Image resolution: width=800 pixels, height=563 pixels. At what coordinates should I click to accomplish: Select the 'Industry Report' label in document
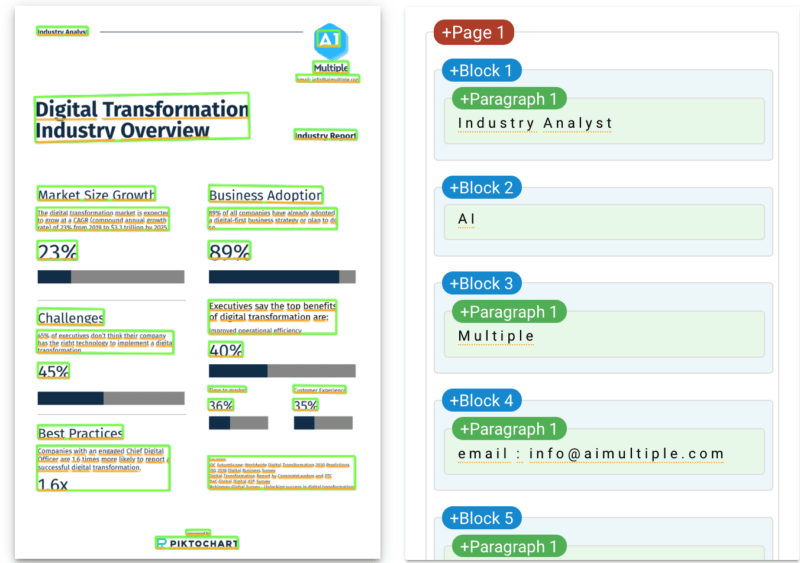tap(326, 135)
